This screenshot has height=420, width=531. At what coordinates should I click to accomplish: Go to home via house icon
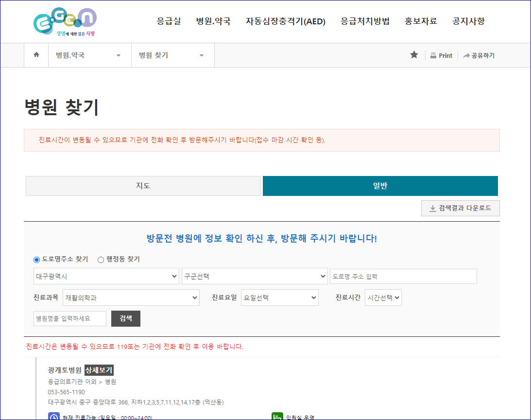(36, 55)
